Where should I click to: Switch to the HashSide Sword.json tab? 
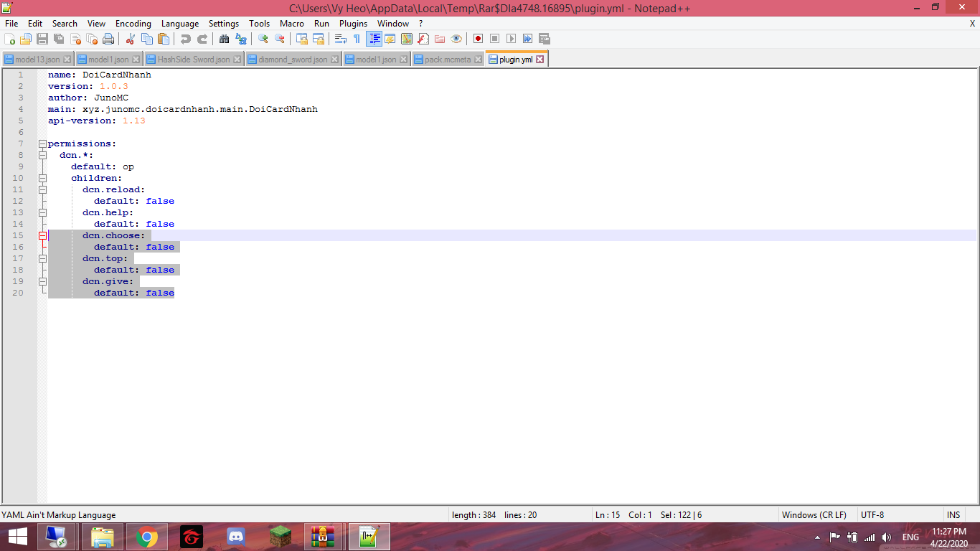(x=194, y=60)
